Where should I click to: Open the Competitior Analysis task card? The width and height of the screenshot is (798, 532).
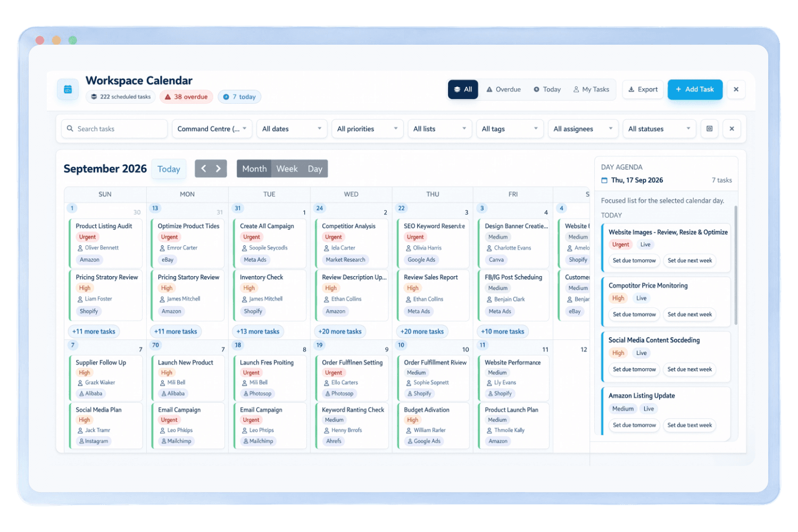point(352,243)
